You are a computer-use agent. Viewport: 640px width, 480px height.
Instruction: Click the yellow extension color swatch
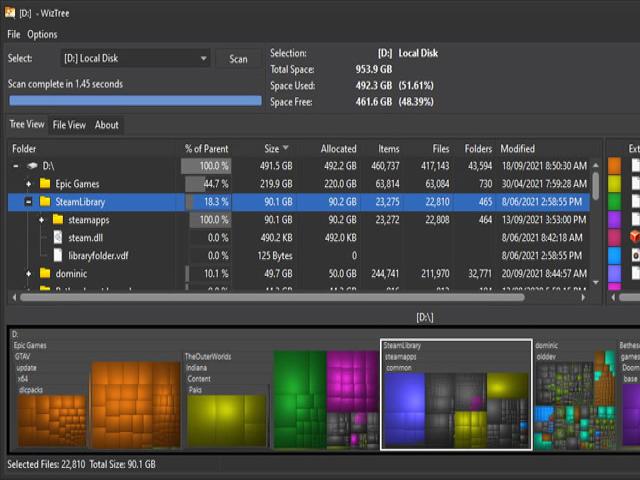coord(614,184)
